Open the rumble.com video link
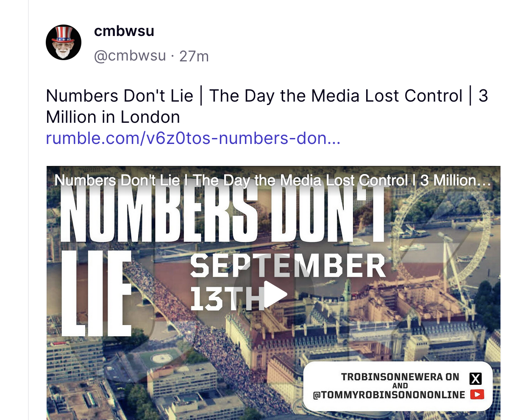Screen dimensions: 506x420 click(193, 138)
